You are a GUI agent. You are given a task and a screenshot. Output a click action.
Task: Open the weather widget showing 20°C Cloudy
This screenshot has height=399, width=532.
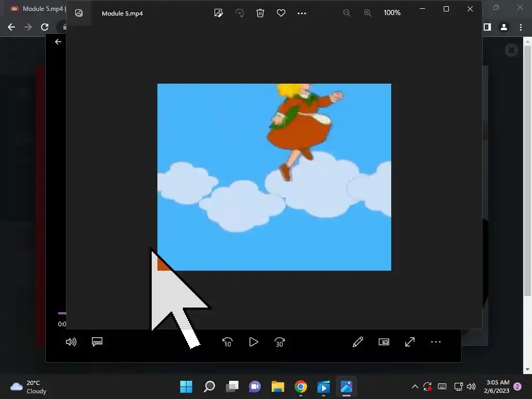(29, 387)
